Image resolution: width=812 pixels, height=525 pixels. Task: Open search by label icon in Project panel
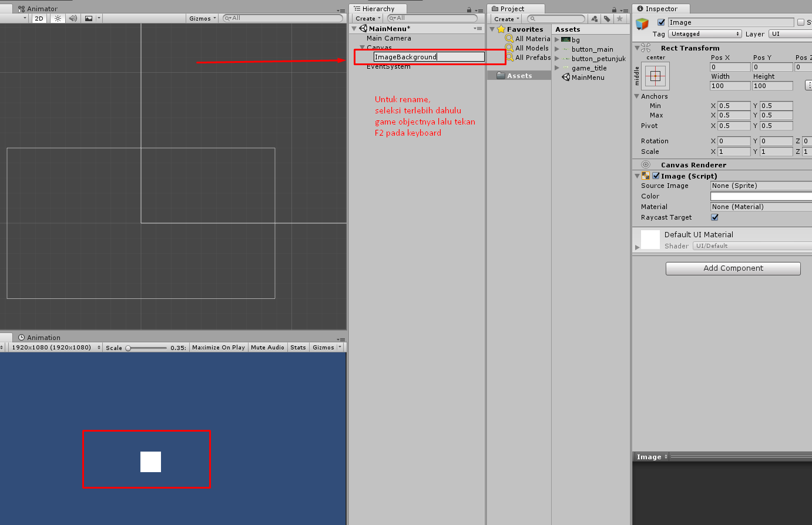(x=608, y=18)
